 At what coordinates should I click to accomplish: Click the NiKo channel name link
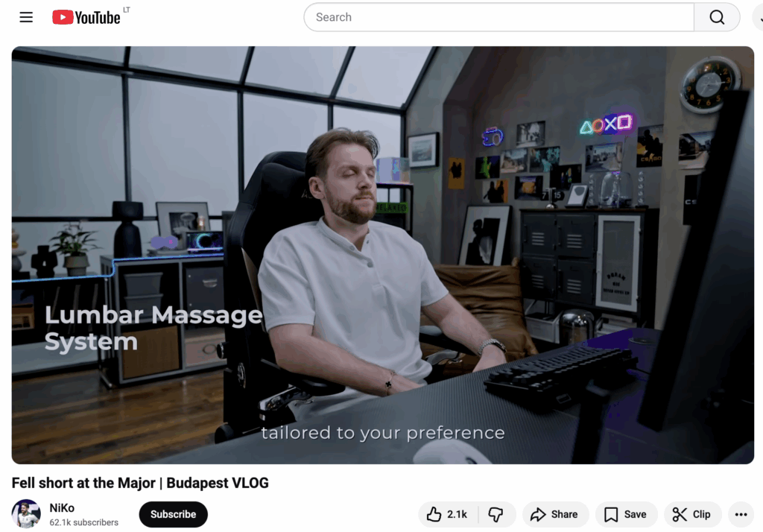point(62,508)
